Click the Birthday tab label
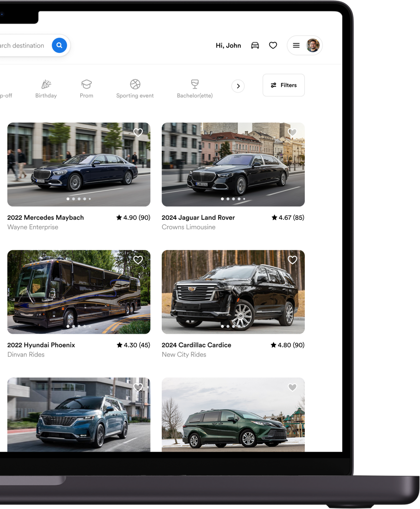This screenshot has height=509, width=420. 46,96
